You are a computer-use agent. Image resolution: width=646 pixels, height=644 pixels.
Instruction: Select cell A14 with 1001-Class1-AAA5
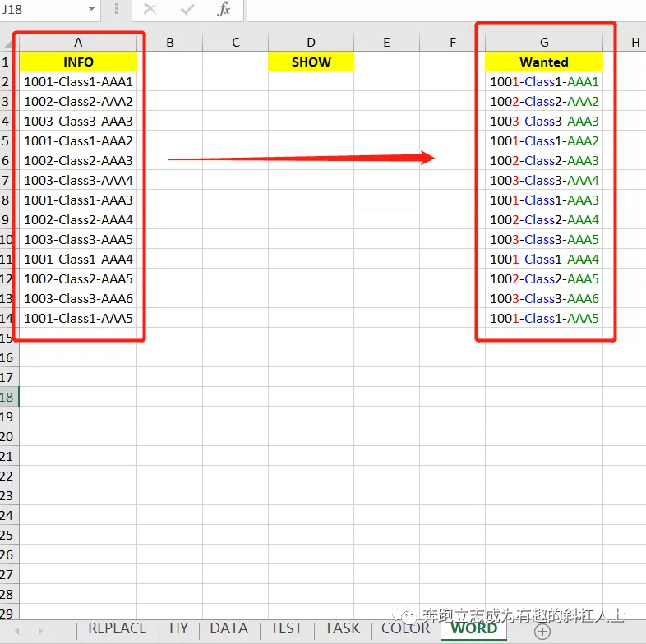[78, 318]
